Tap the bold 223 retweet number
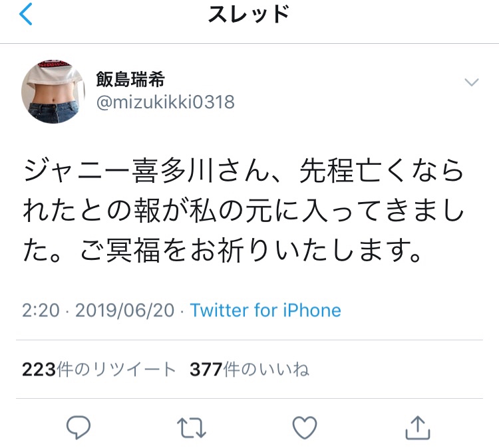The image size is (499, 448). 39,370
